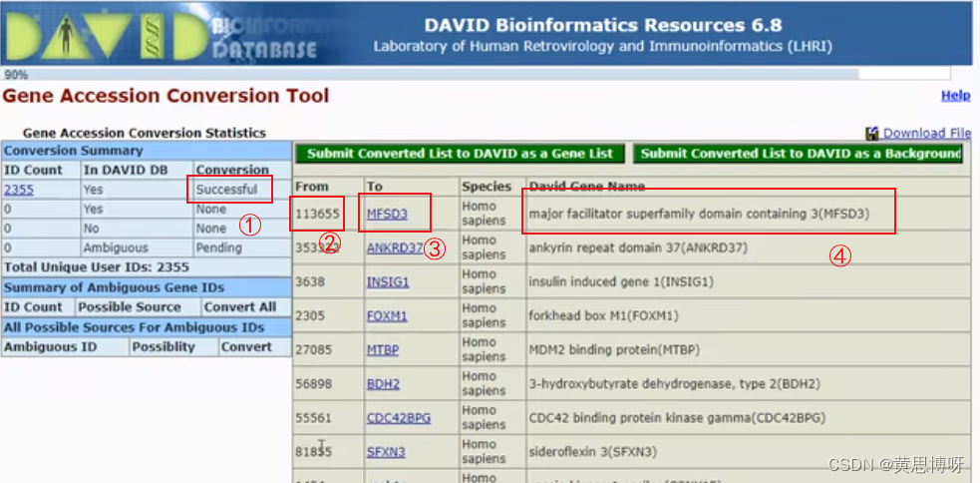
Task: Open the FOXM1 gene link
Action: (x=387, y=316)
